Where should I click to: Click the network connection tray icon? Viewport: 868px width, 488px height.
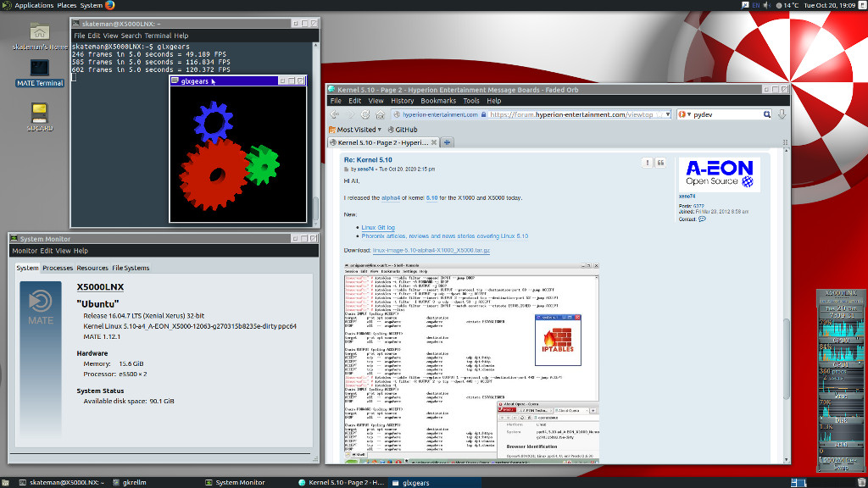click(745, 5)
